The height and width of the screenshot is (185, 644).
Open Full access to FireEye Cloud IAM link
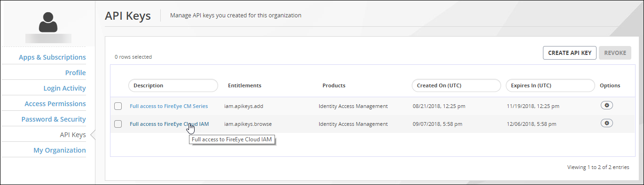click(x=169, y=124)
